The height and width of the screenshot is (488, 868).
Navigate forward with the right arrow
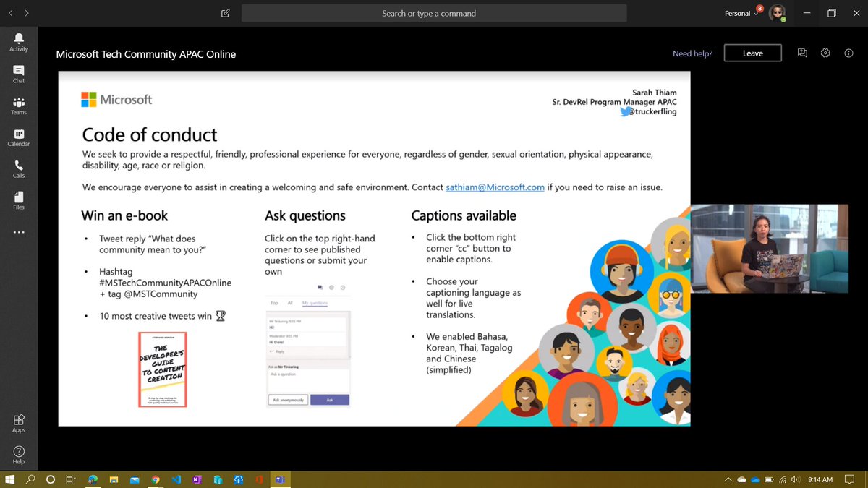tap(27, 13)
